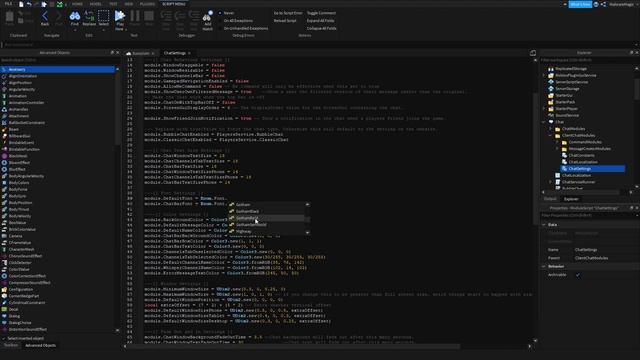Click the Add Watch icon
The height and width of the screenshot is (360, 640).
pos(207,16)
